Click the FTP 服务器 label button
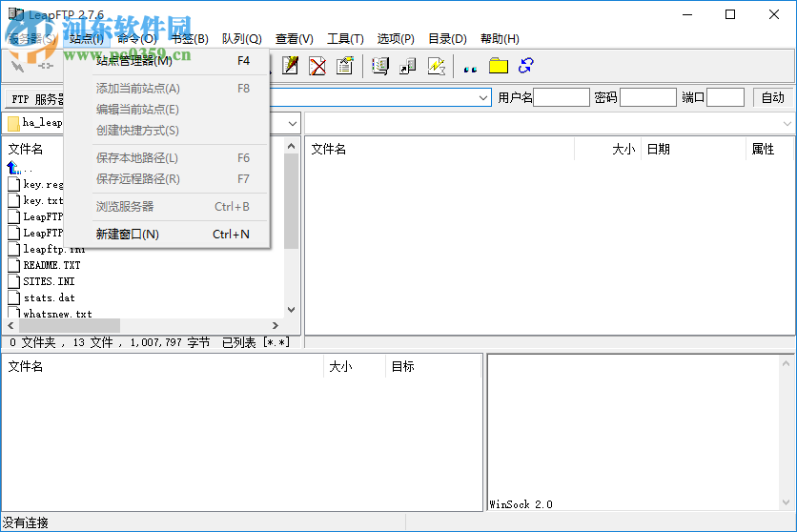Viewport: 797px width, 532px height. pyautogui.click(x=36, y=99)
